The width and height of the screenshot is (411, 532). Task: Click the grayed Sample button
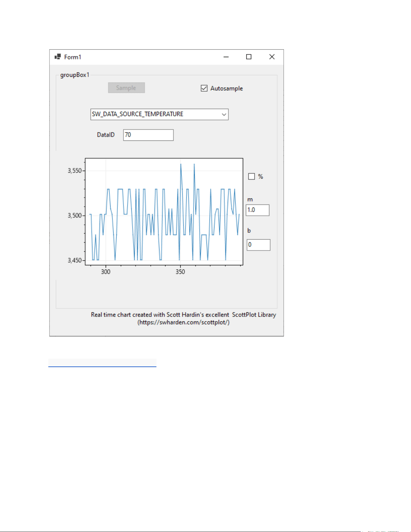127,88
